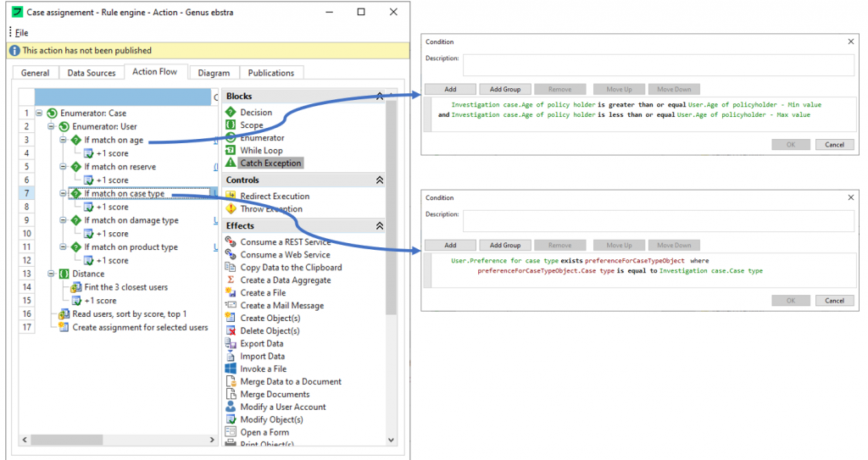This screenshot has width=868, height=460.
Task: Open the Diagram tab
Action: pos(214,73)
